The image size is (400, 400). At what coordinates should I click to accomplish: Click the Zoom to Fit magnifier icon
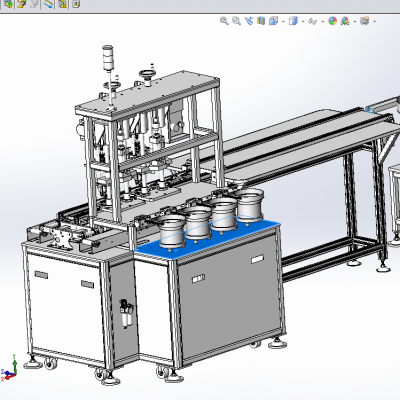point(224,21)
